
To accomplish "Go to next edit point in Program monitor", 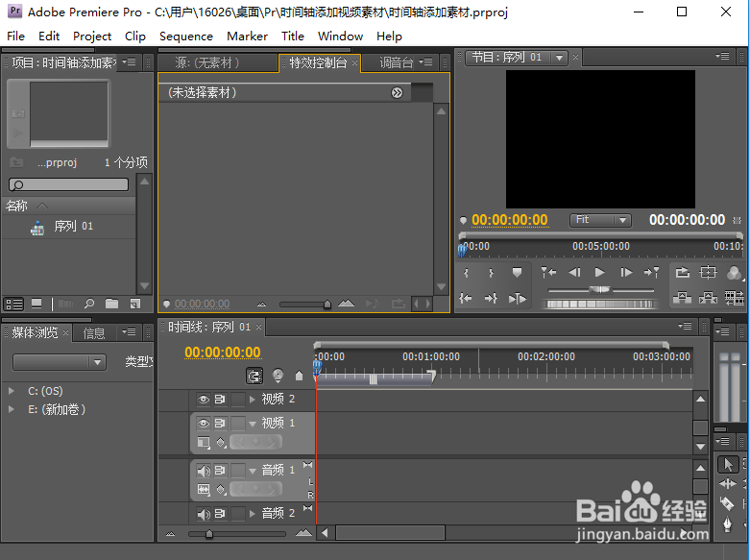I will [x=651, y=273].
